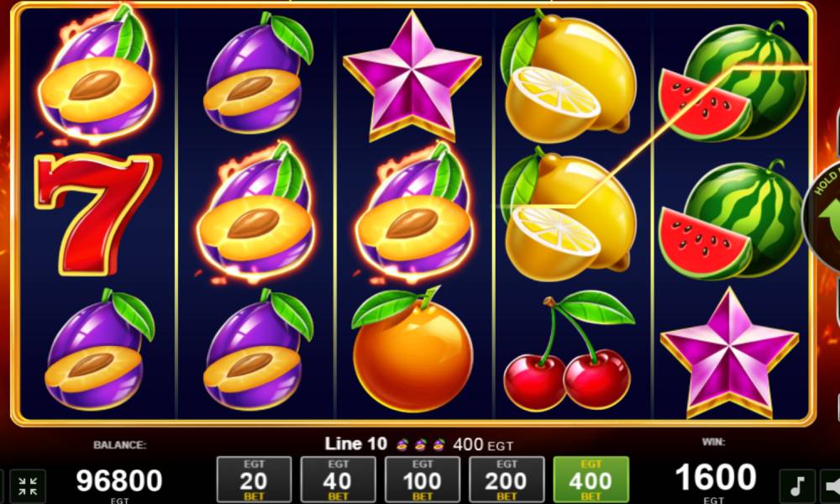Screen dimensions: 840x504
Task: Click the green Hold spin arrow button
Action: [x=823, y=214]
